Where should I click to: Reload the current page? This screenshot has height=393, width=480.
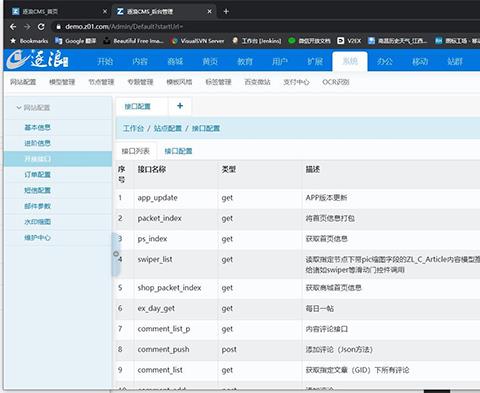click(41, 27)
